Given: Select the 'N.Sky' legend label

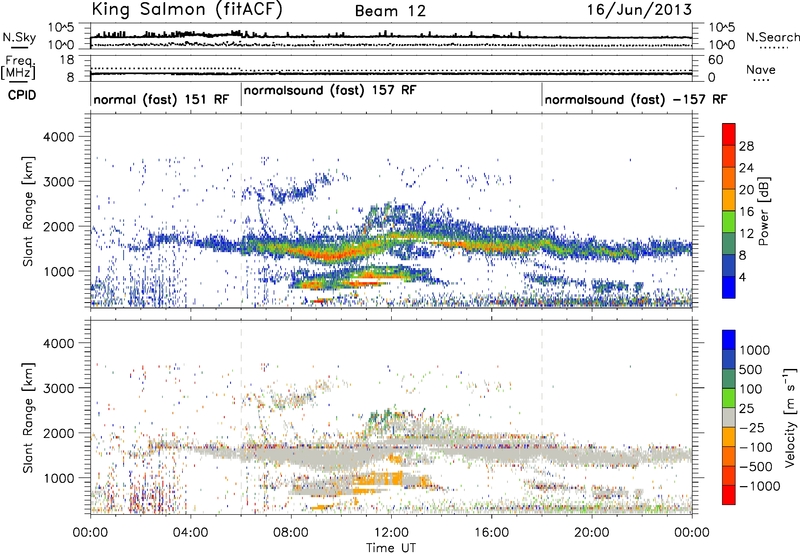Looking at the screenshot, I should [19, 37].
